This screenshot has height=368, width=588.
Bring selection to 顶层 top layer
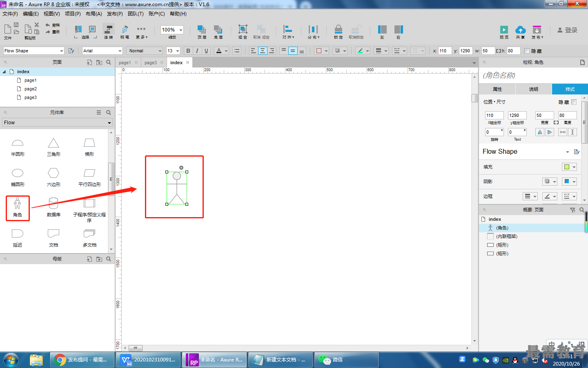coord(202,32)
